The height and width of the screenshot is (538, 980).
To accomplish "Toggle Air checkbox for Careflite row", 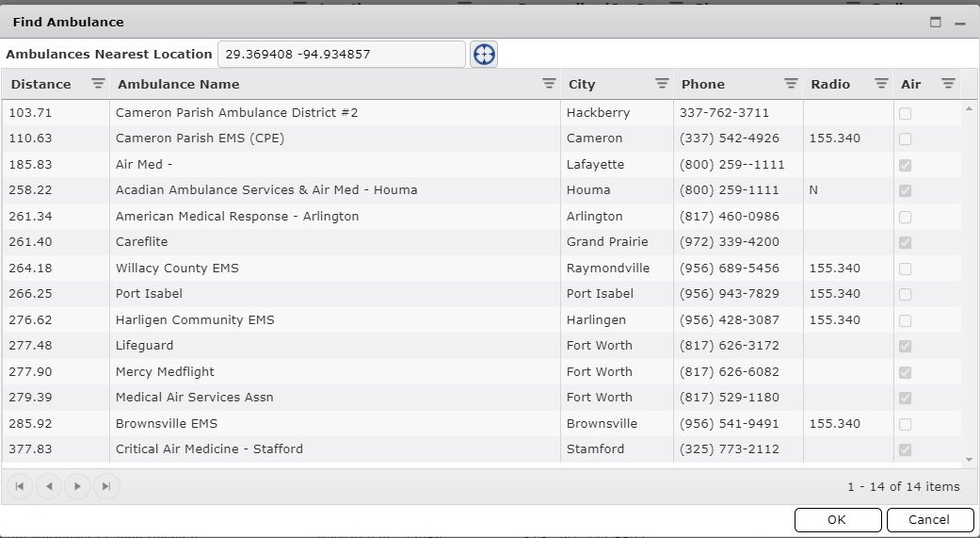I will [905, 242].
